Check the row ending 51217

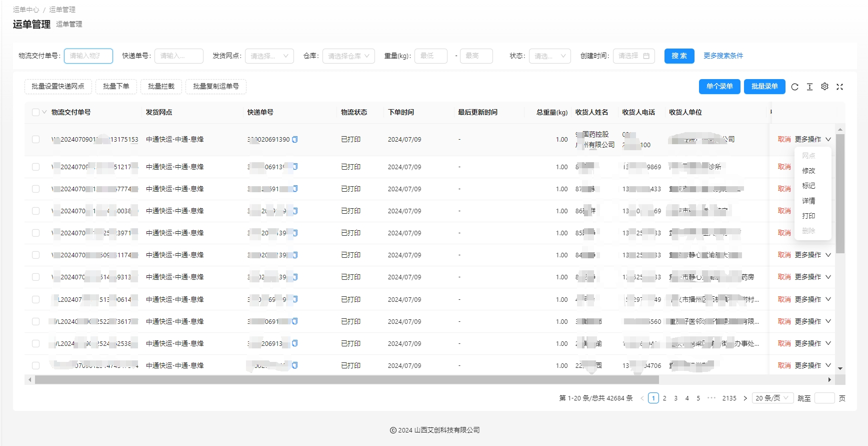pyautogui.click(x=35, y=167)
